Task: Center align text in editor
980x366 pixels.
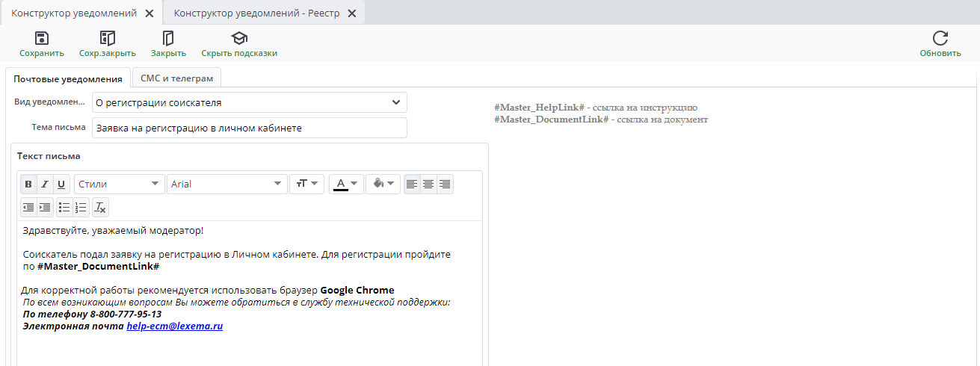Action: pyautogui.click(x=428, y=184)
